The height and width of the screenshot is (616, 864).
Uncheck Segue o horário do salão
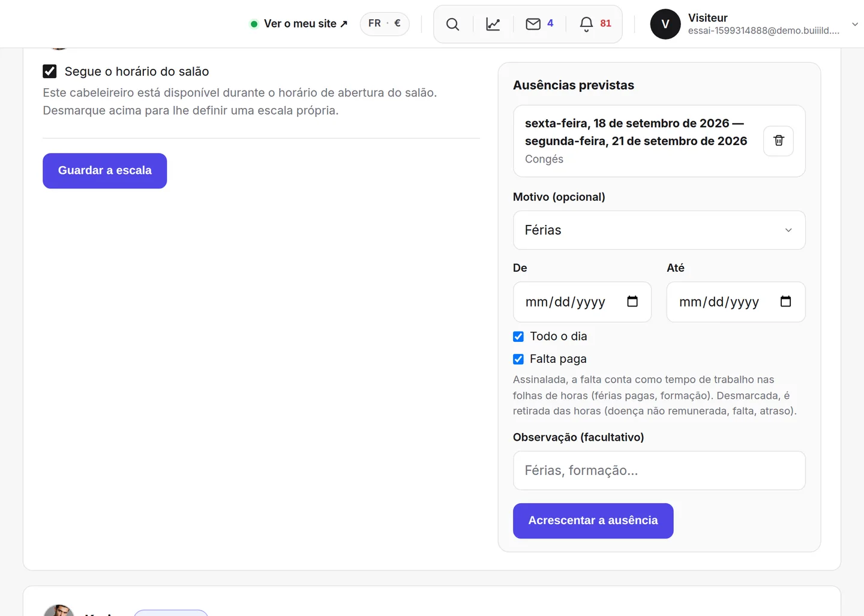[50, 71]
